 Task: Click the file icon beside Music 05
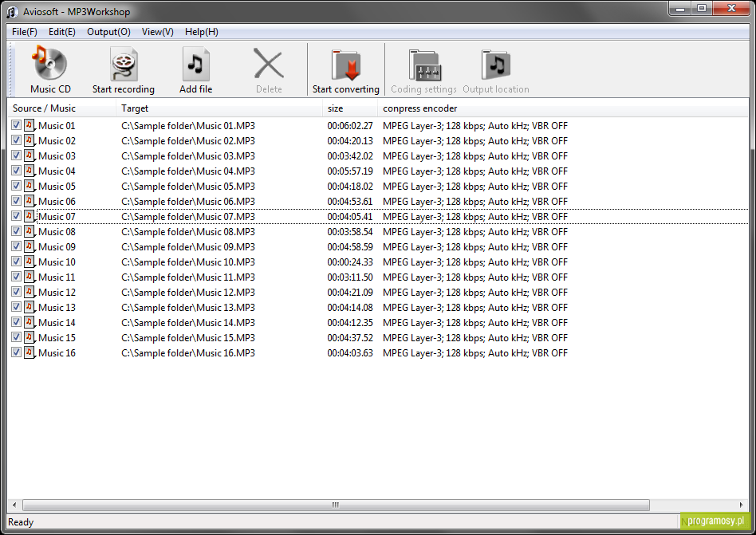[x=30, y=186]
